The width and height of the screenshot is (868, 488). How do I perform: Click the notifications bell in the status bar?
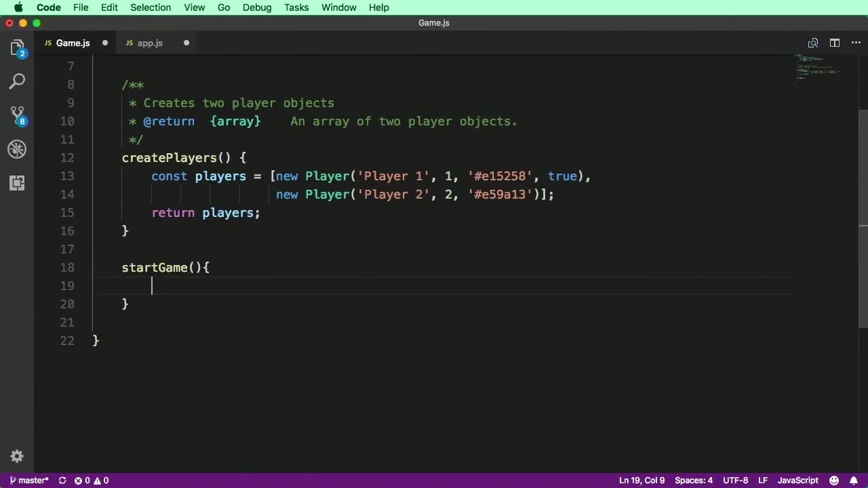pos(854,481)
